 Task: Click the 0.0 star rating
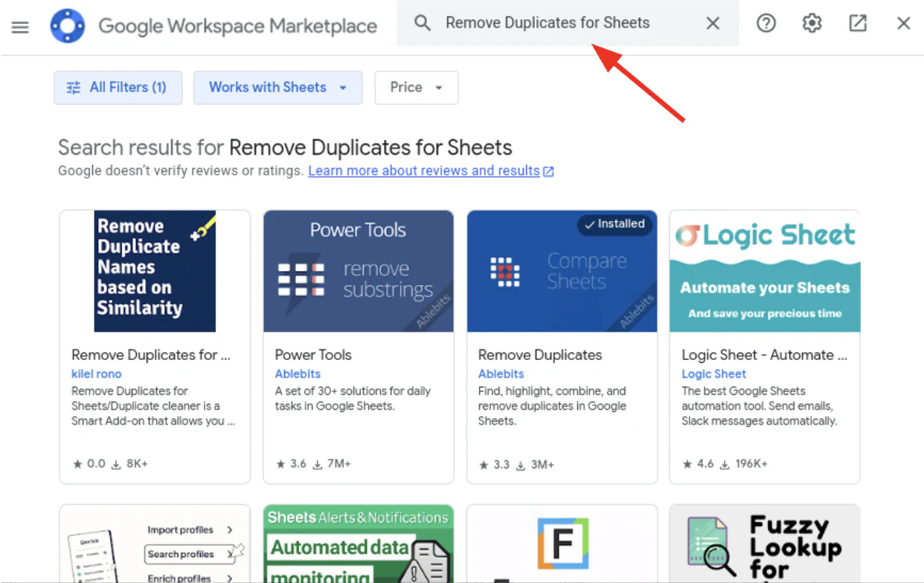point(89,464)
